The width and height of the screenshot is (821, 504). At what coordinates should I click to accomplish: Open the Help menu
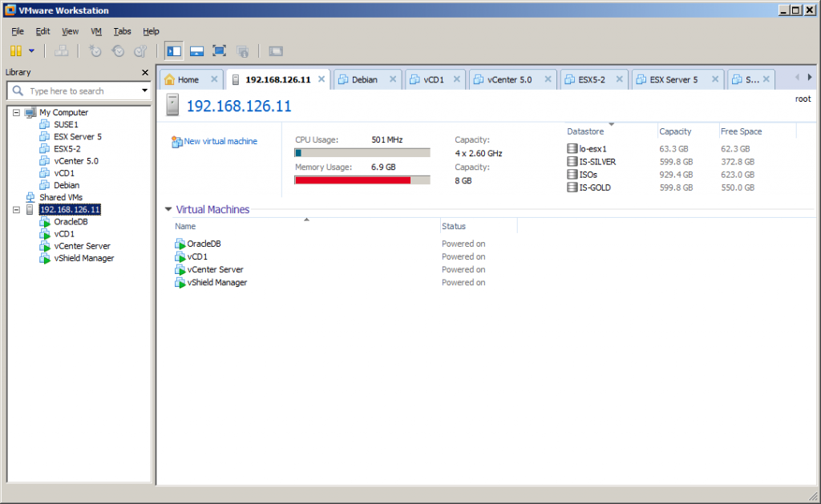pos(151,31)
